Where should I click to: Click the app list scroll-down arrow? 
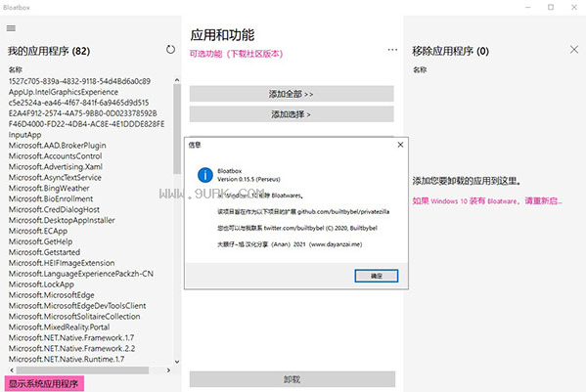tap(177, 362)
